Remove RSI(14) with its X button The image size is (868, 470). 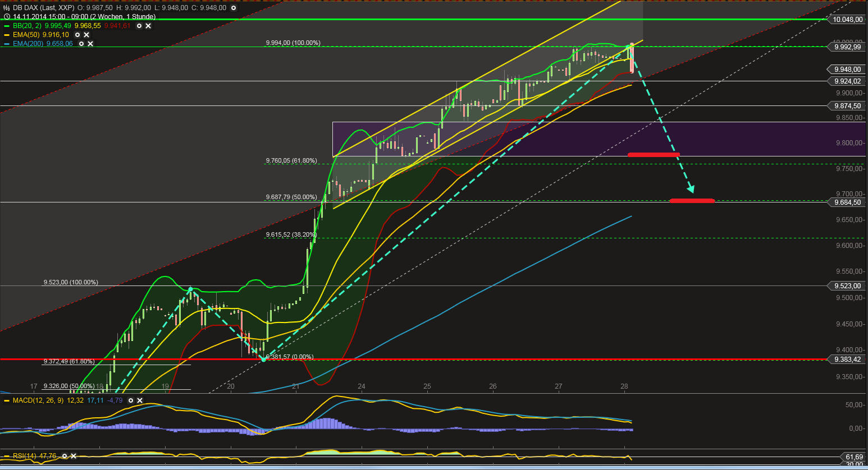pyautogui.click(x=73, y=456)
